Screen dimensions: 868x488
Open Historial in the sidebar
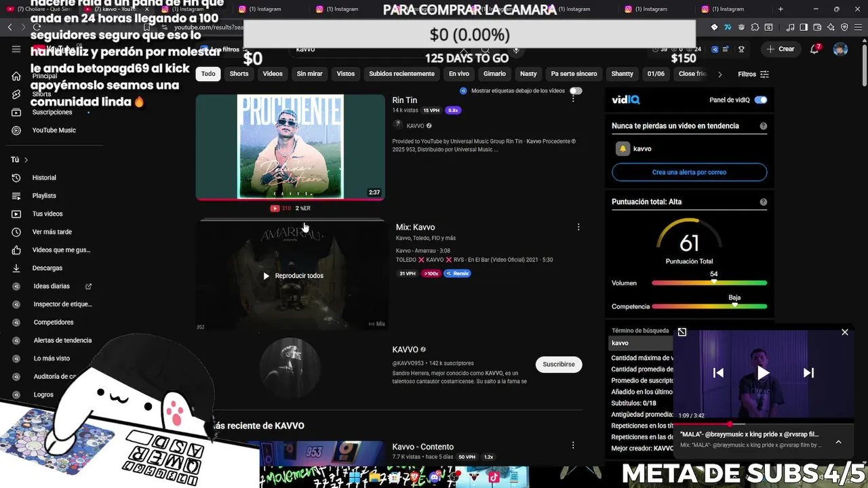click(x=44, y=178)
